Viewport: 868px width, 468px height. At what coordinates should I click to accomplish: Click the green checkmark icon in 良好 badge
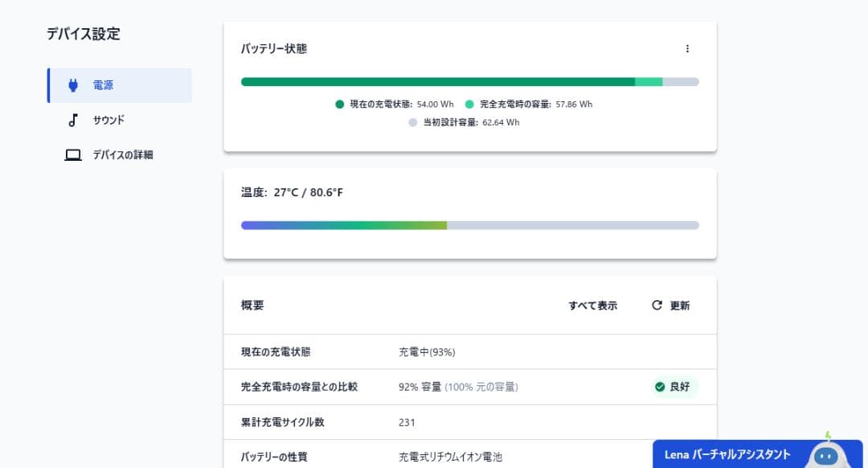(x=660, y=387)
